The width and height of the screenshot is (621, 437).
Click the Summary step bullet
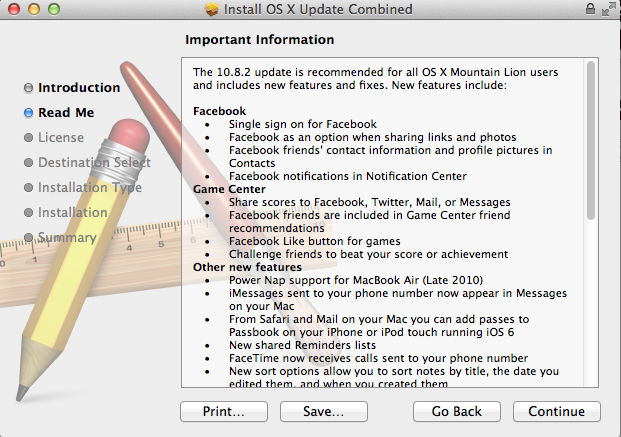click(29, 237)
